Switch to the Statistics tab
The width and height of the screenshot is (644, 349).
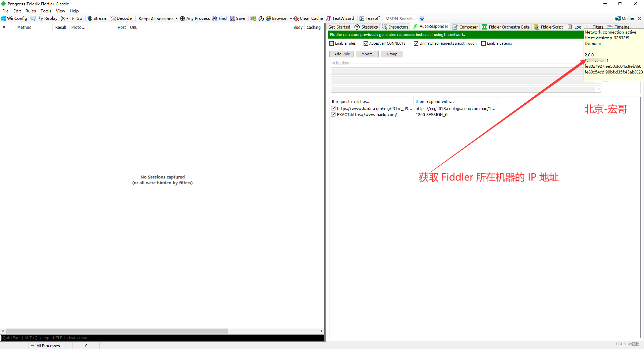click(x=366, y=27)
